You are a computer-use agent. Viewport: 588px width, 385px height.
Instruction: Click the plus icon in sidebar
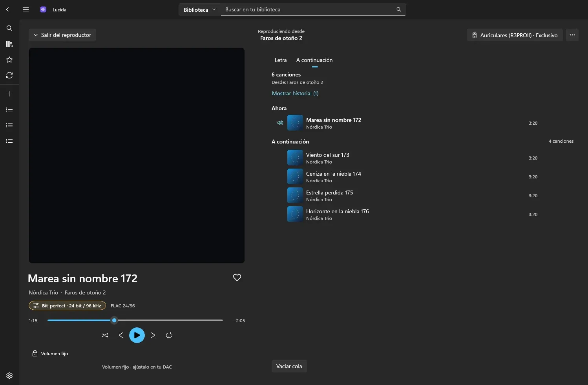[9, 94]
